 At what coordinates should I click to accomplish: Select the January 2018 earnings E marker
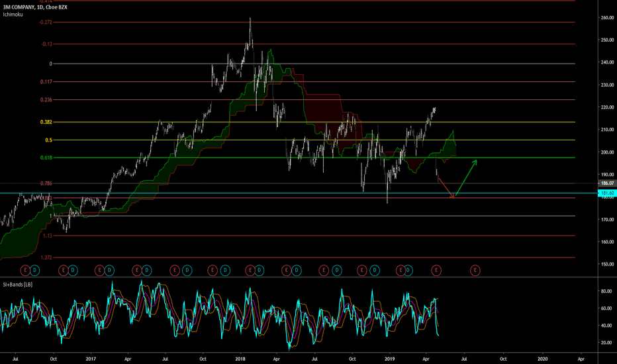click(x=250, y=270)
